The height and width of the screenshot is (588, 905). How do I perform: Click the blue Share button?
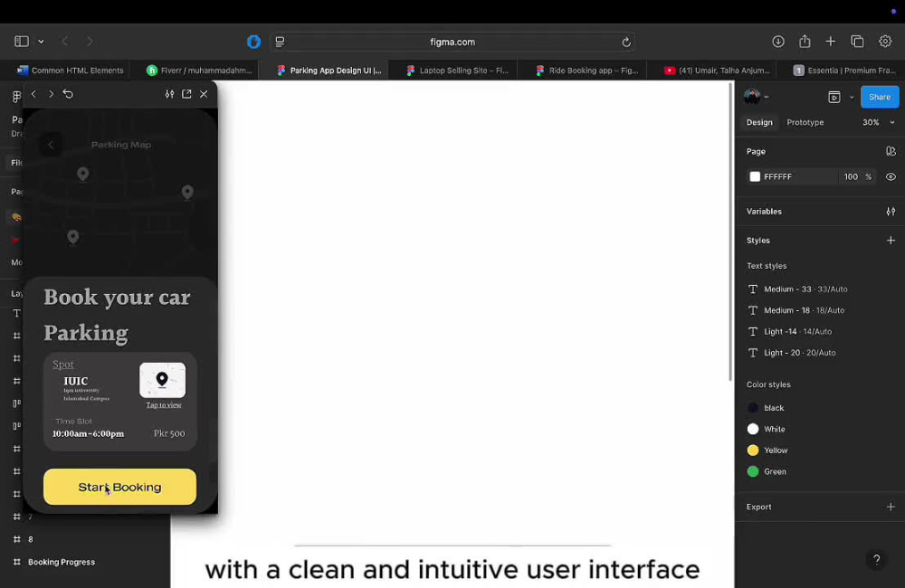tap(880, 97)
